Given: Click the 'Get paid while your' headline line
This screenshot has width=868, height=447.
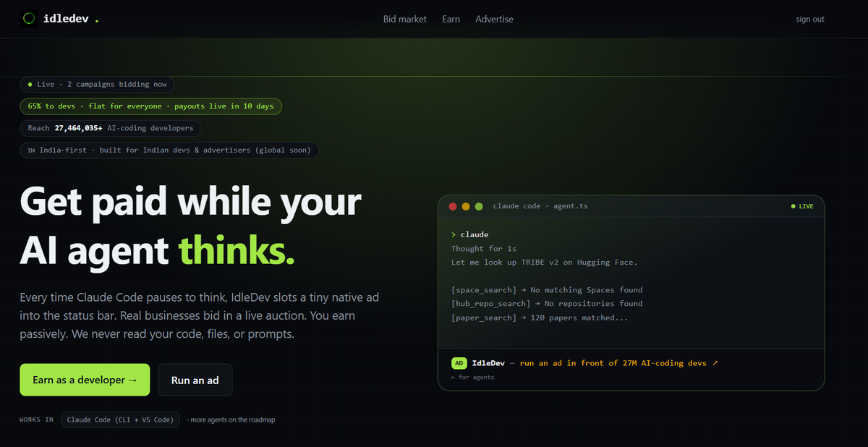Looking at the screenshot, I should [x=190, y=201].
